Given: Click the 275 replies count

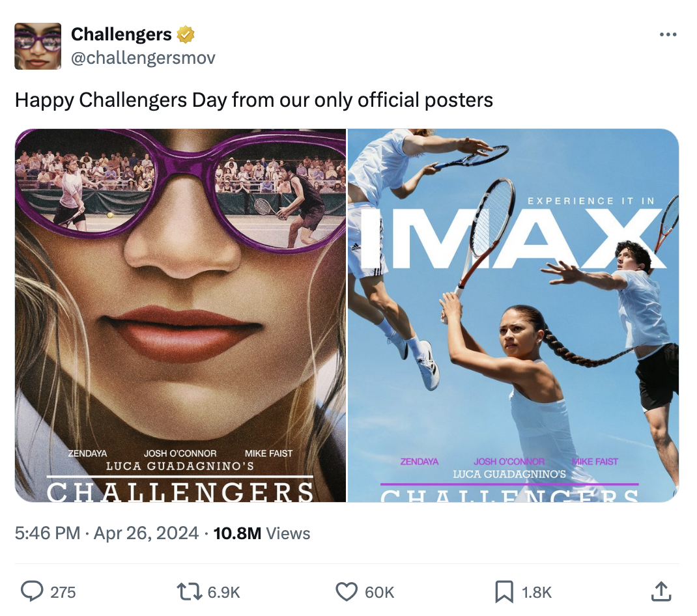Looking at the screenshot, I should coord(63,593).
